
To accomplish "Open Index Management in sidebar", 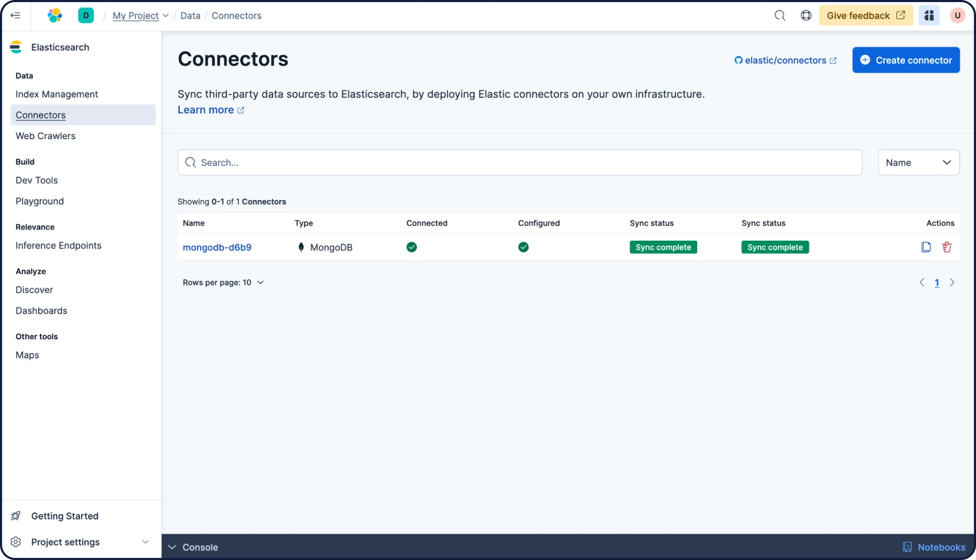I will 57,94.
